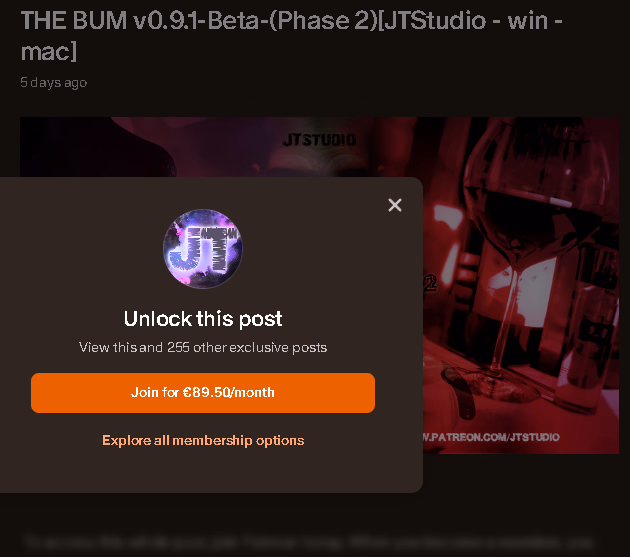Click the JTSTUDIO watermark on the image
This screenshot has width=630, height=557.
[x=319, y=140]
